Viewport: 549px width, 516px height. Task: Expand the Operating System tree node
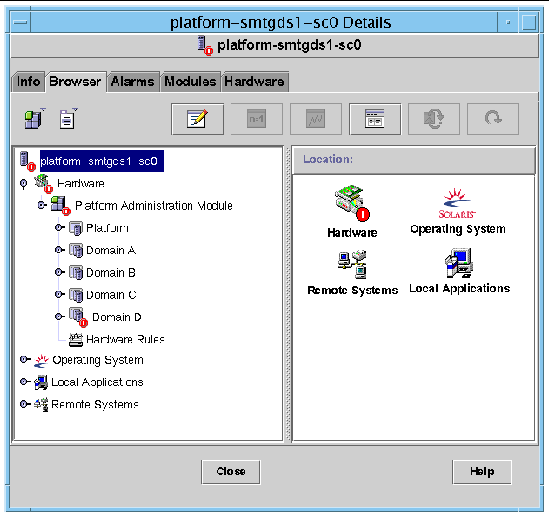[25, 360]
